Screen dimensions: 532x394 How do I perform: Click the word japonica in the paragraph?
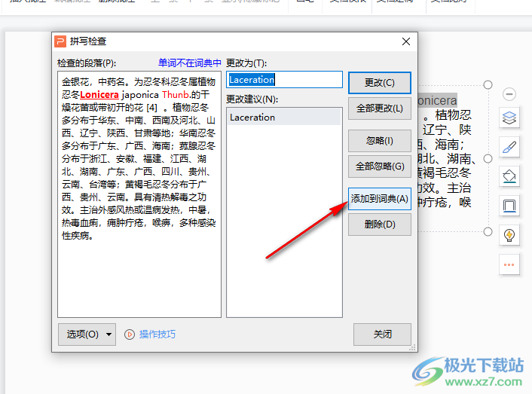140,95
